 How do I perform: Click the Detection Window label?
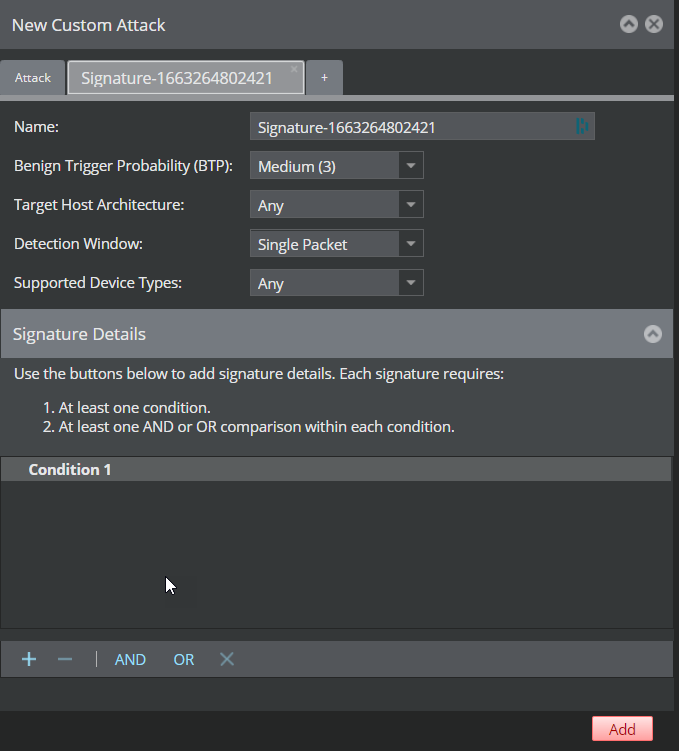79,244
